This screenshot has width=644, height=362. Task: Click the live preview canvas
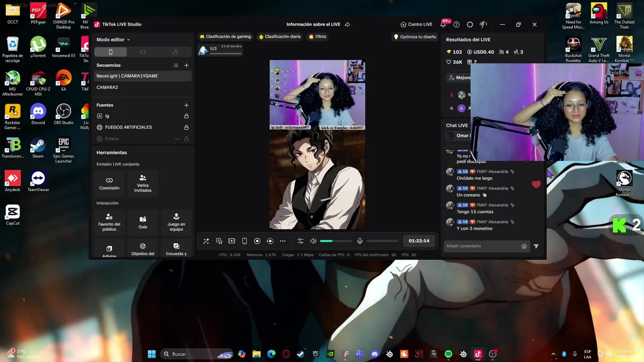[x=317, y=145]
